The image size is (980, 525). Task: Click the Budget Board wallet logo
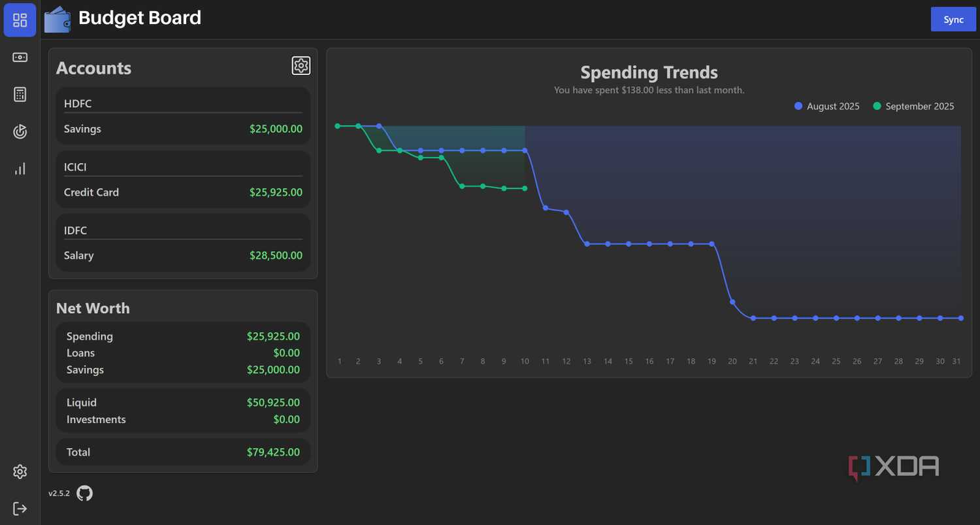(x=57, y=19)
